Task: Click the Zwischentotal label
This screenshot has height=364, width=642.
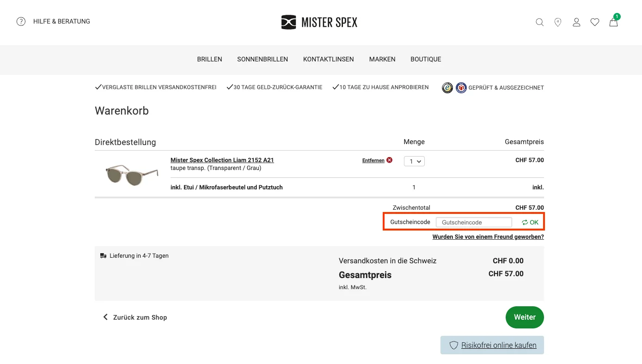Action: tap(411, 208)
